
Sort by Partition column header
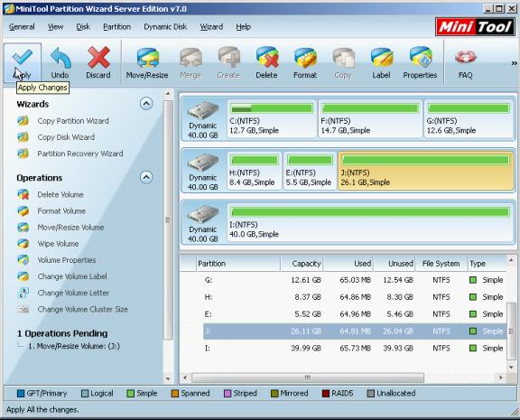coord(238,264)
